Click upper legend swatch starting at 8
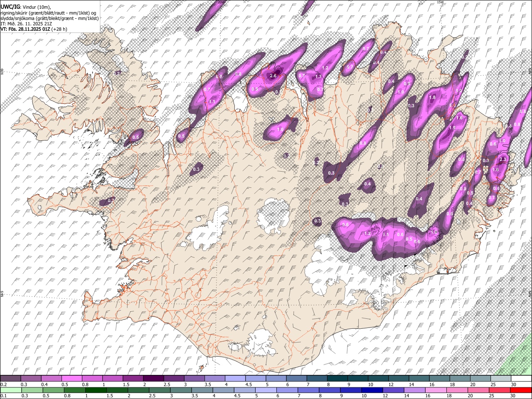Screen dimensions: 532x399 [337, 379]
